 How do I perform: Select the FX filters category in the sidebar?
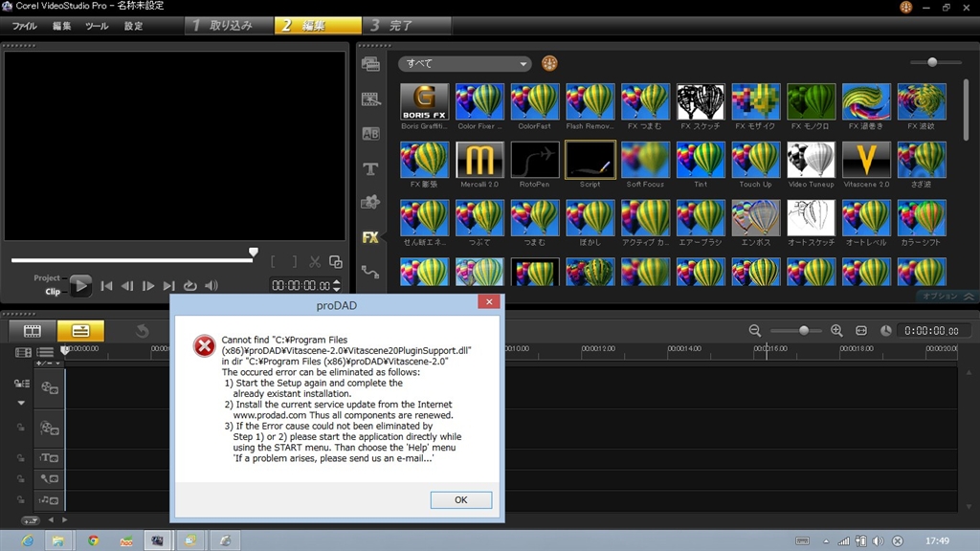370,237
